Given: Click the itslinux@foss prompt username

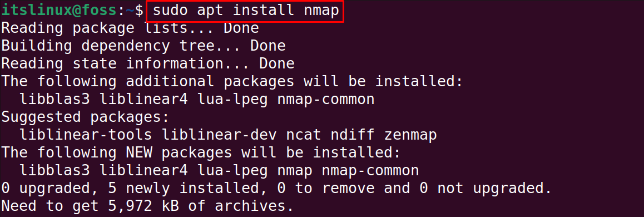Looking at the screenshot, I should [59, 11].
